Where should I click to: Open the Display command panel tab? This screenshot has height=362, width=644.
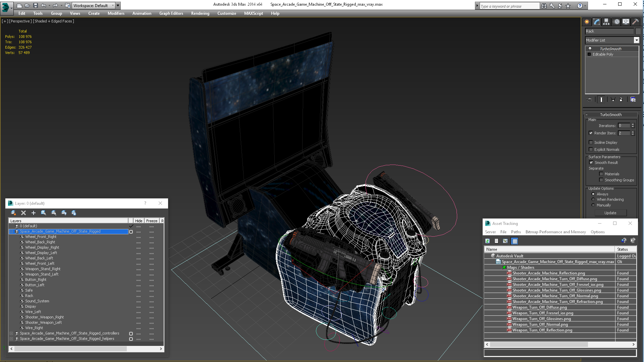[x=626, y=22]
